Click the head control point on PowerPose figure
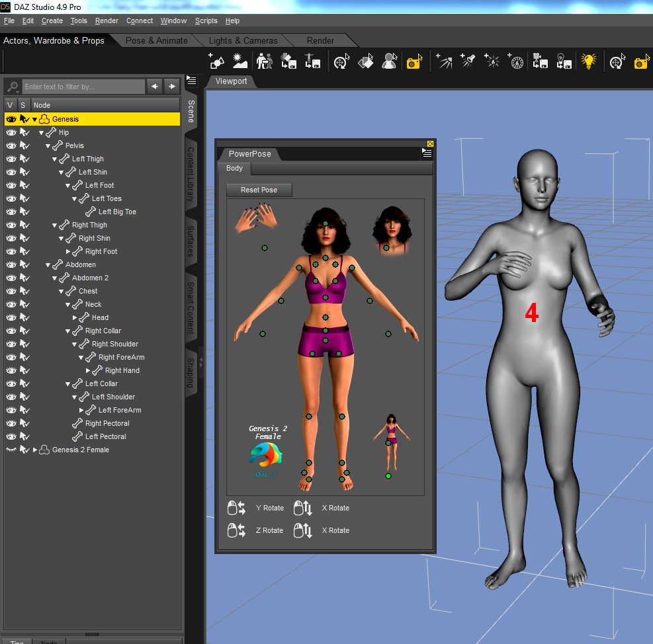653x644 pixels. [x=326, y=224]
